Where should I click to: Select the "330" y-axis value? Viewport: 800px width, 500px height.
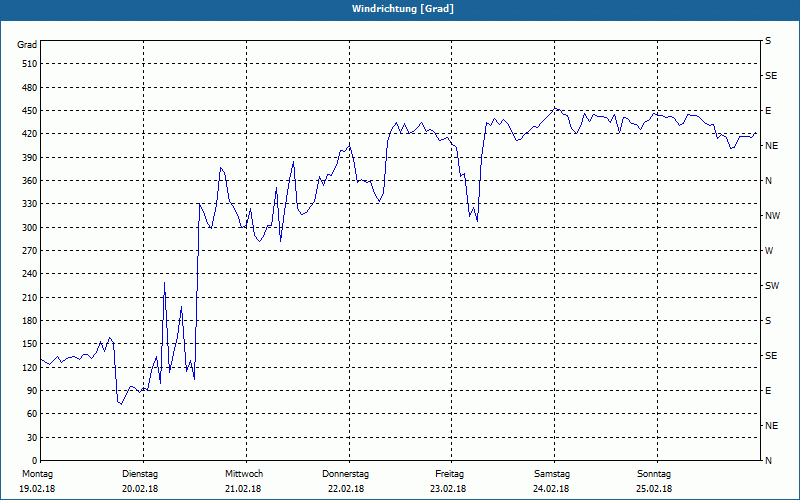pyautogui.click(x=30, y=204)
